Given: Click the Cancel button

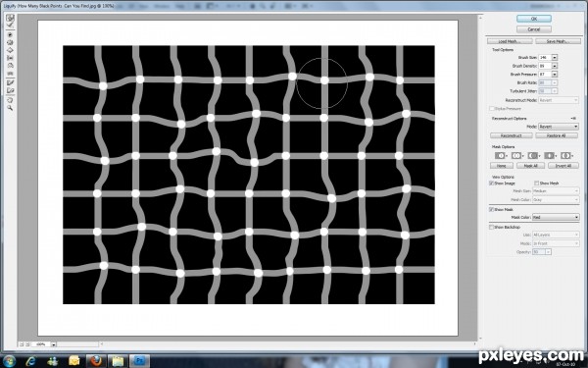Looking at the screenshot, I should coord(534,28).
